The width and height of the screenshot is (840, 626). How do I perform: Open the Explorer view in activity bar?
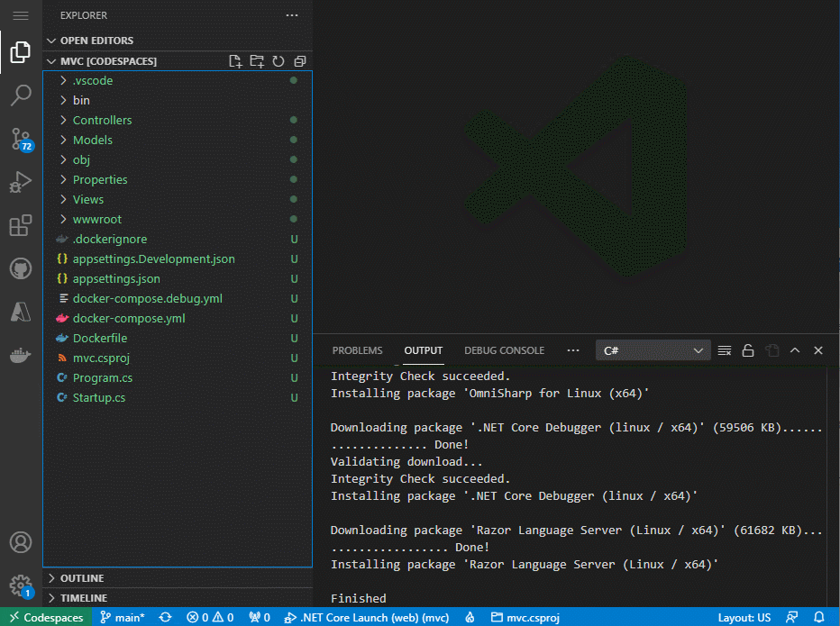point(21,52)
